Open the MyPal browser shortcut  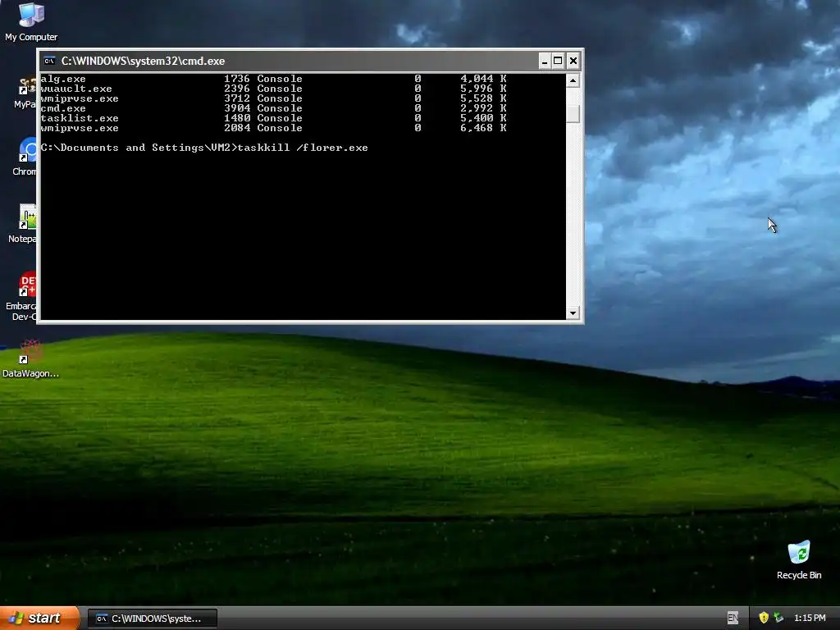tap(24, 92)
